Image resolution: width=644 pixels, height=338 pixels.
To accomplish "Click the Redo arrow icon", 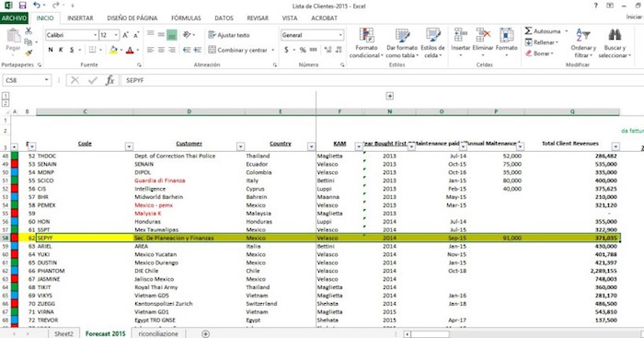I will 56,6.
